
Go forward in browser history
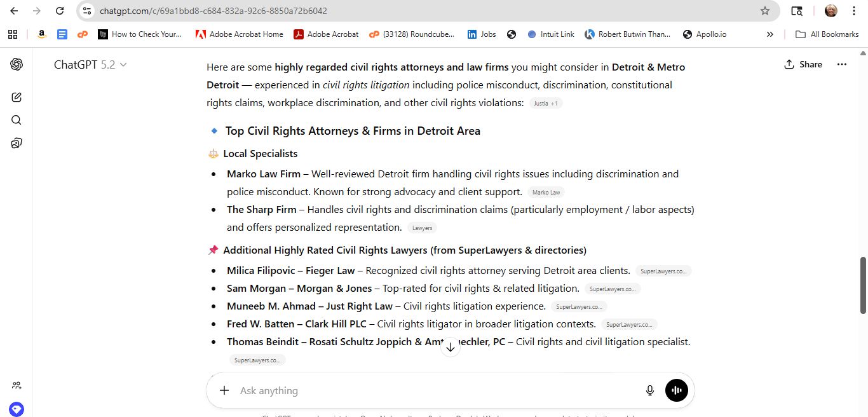click(37, 11)
